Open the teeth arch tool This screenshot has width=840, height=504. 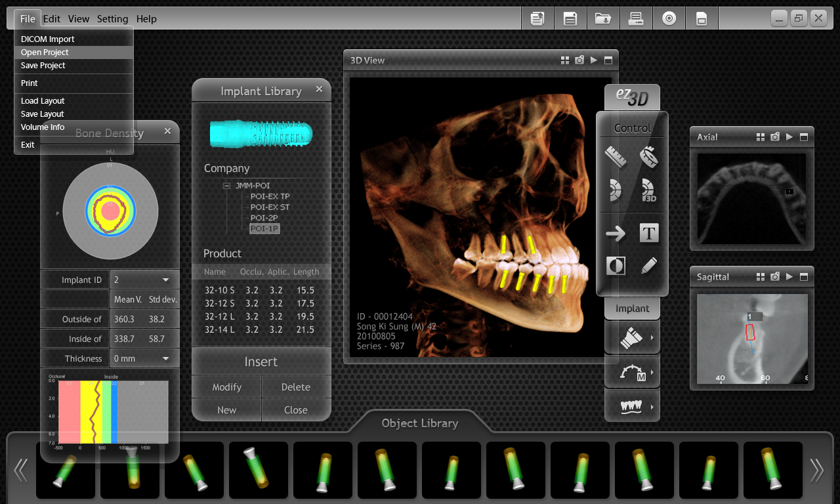click(632, 406)
